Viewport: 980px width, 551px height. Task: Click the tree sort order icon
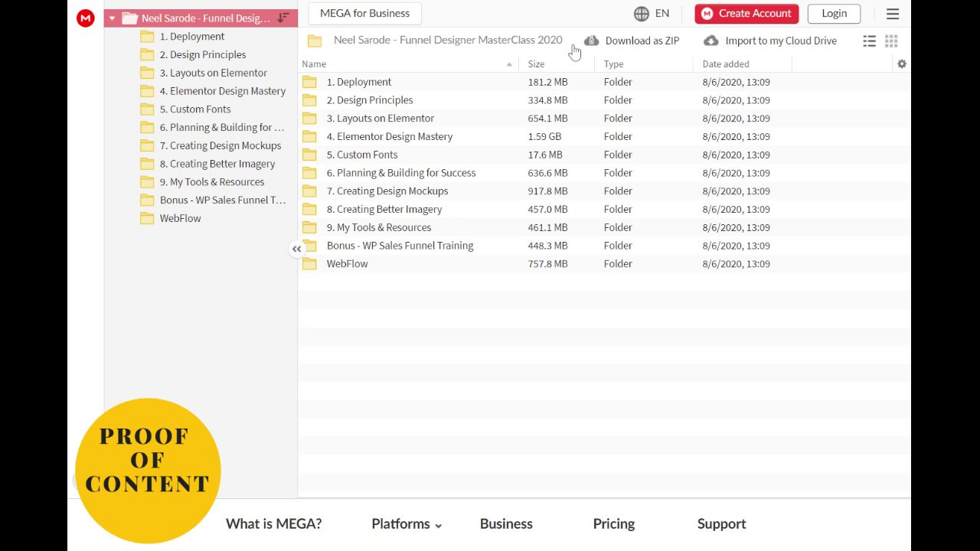[283, 18]
